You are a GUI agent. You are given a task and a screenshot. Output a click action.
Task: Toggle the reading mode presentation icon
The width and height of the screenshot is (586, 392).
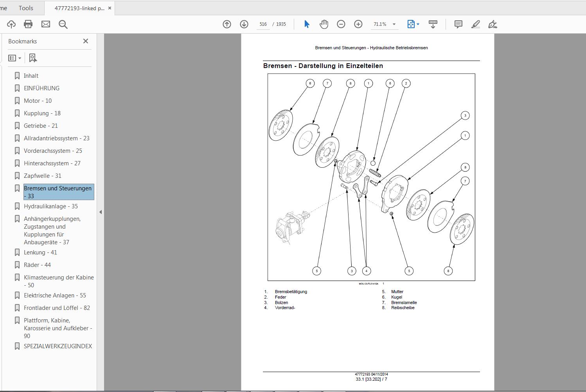(x=433, y=24)
